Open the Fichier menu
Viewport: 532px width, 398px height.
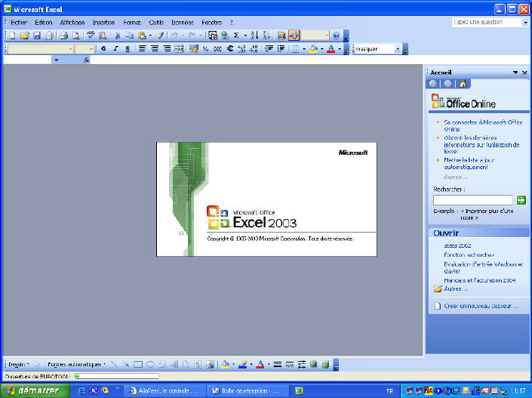19,23
